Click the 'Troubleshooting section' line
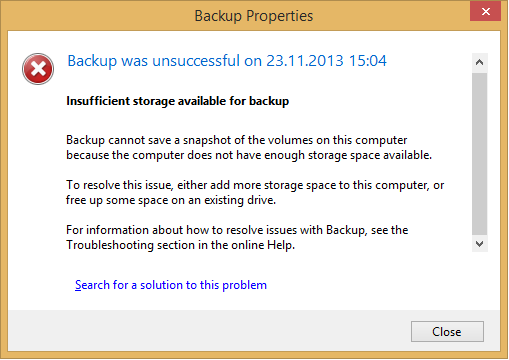 pos(181,245)
